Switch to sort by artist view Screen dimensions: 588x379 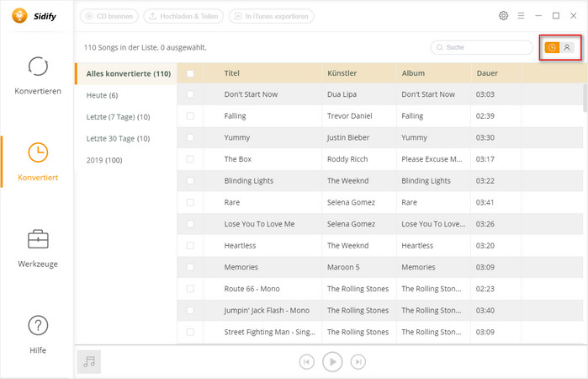click(567, 47)
